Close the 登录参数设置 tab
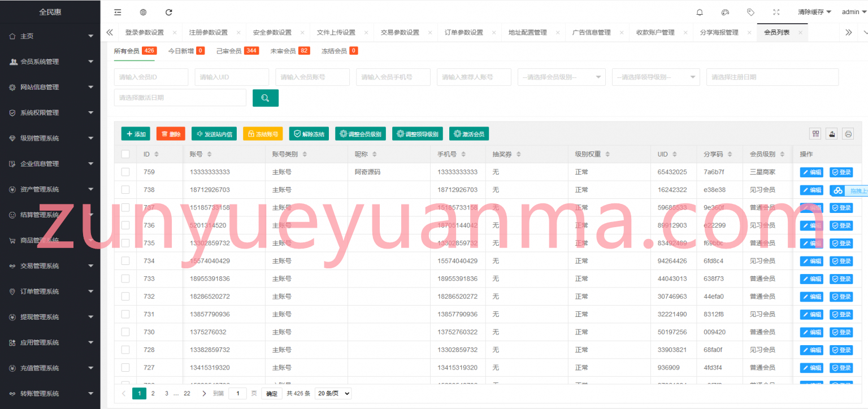868x409 pixels. pos(174,33)
